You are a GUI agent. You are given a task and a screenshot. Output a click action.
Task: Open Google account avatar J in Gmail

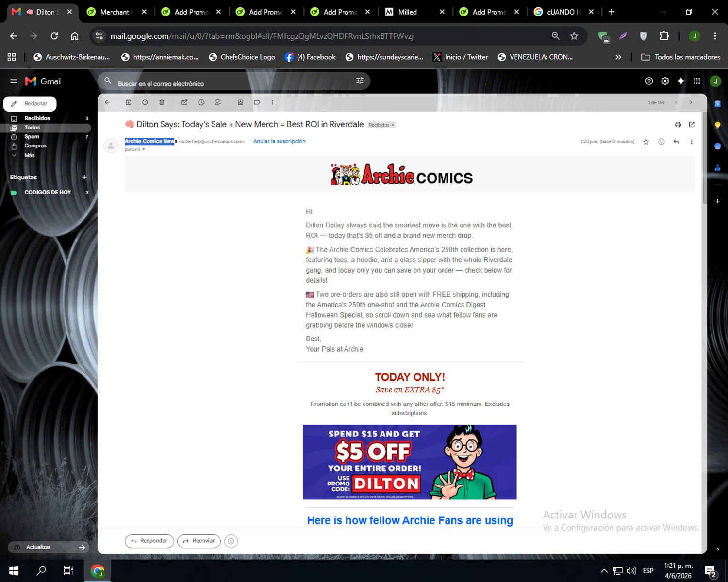click(715, 81)
